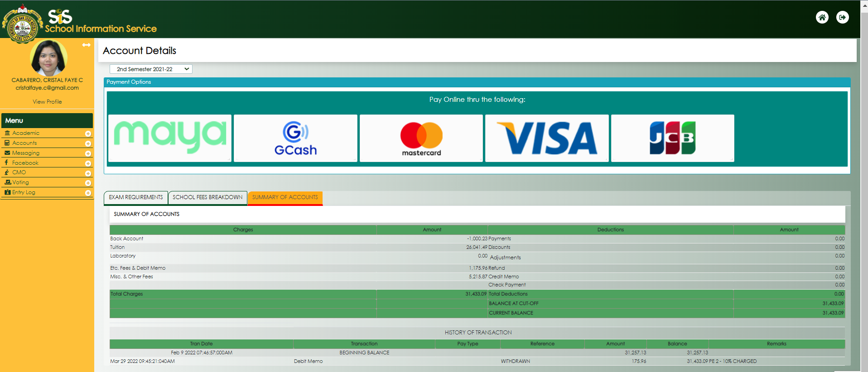Viewport: 868px width, 372px height.
Task: Expand the Messaging menu plus button
Action: click(88, 153)
